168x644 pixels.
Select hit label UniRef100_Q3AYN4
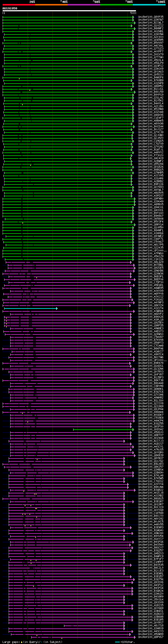[151, 34]
